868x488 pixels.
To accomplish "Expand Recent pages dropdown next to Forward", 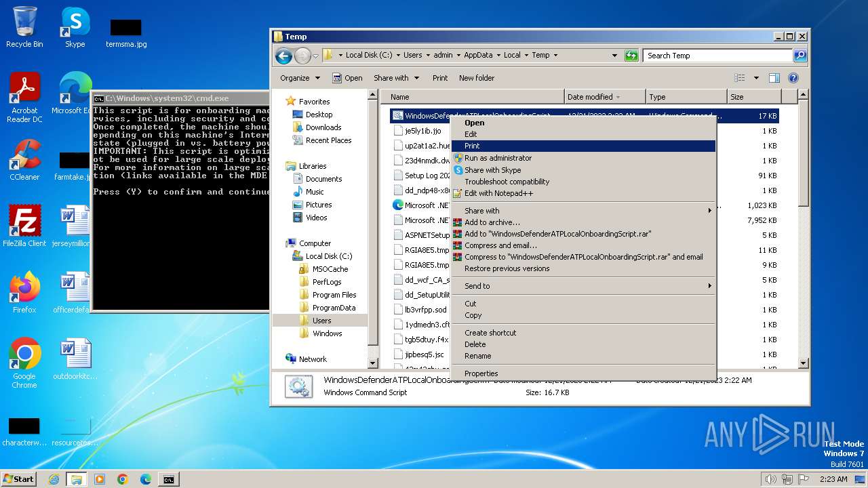I will point(315,56).
